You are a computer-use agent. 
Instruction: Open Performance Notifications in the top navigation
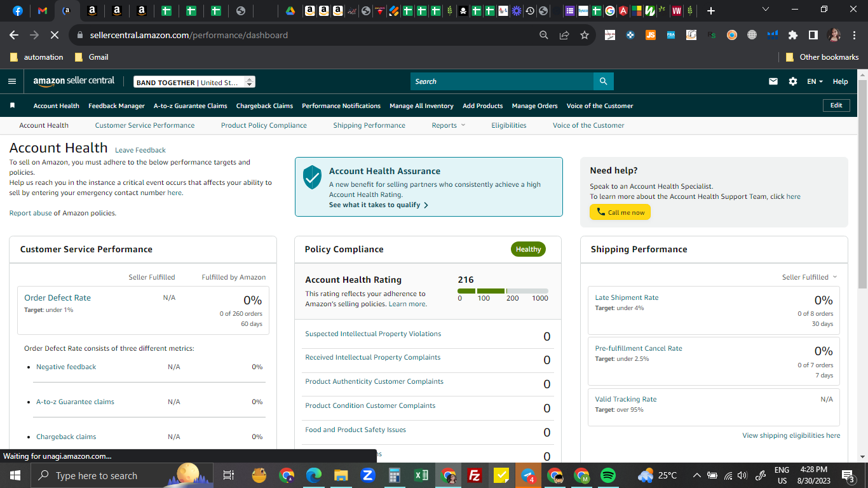point(341,105)
